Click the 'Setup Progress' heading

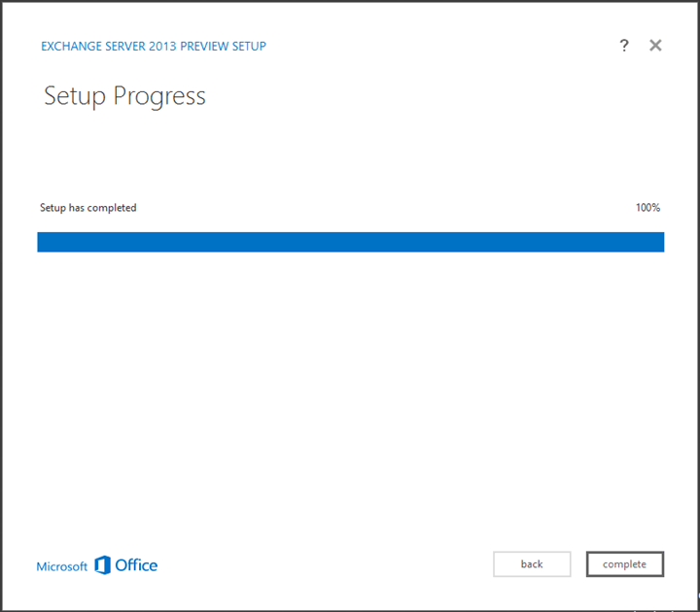click(x=124, y=96)
